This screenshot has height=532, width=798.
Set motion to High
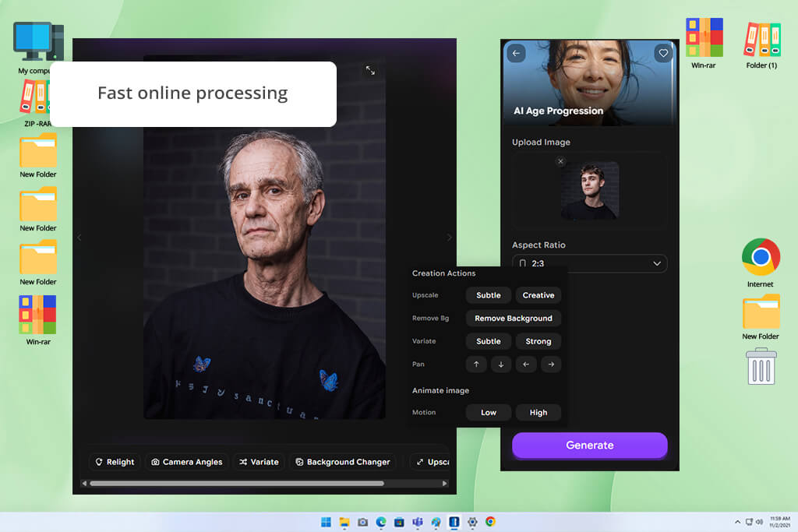pos(538,413)
